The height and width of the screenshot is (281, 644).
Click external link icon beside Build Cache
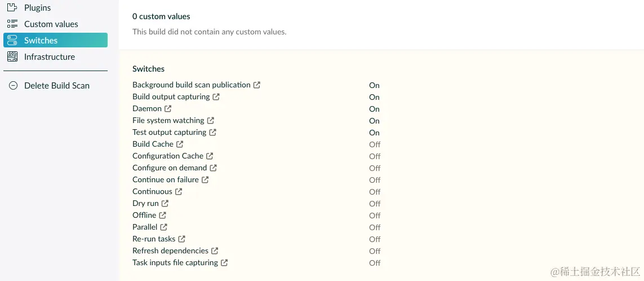(x=180, y=144)
